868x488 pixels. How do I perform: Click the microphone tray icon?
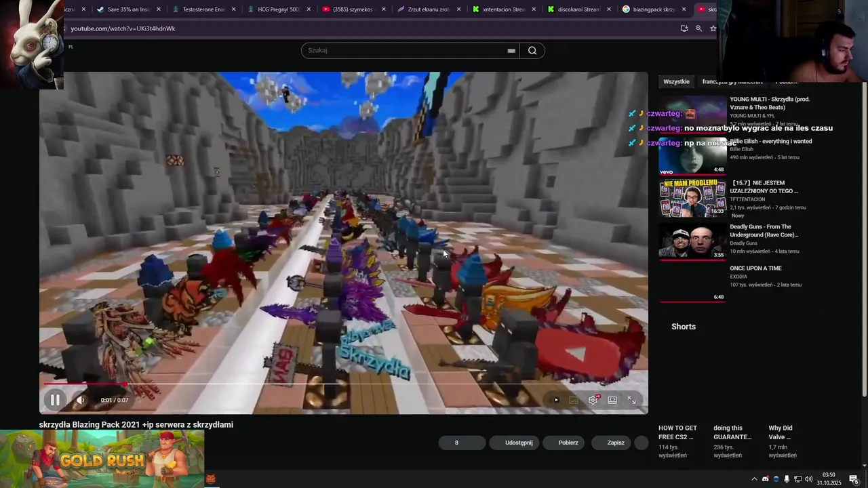coord(787,479)
